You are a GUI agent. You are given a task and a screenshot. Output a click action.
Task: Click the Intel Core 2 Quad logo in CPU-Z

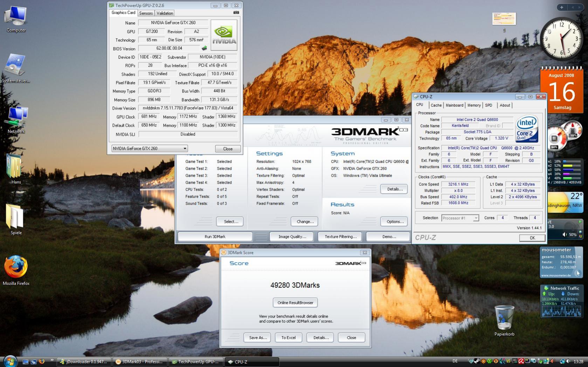point(527,129)
